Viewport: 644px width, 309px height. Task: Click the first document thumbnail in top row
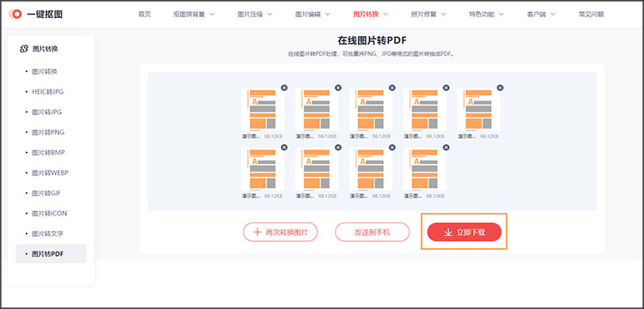tap(263, 109)
